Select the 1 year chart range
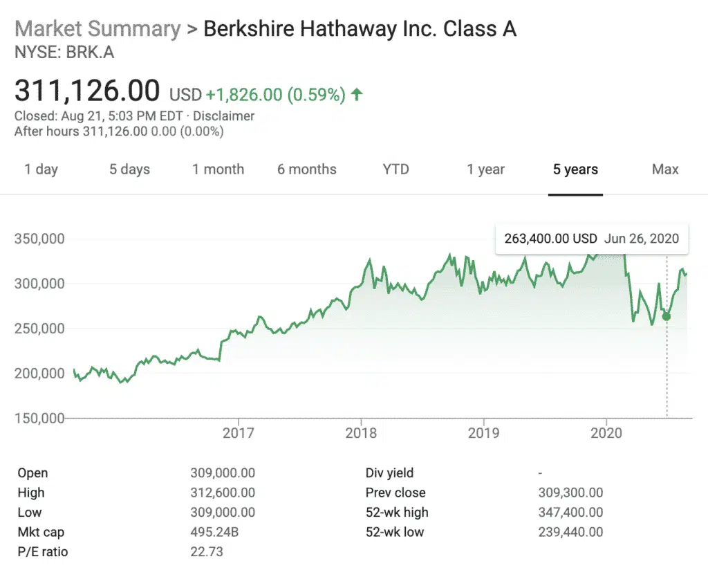Screen dimensions: 708x588 [485, 169]
